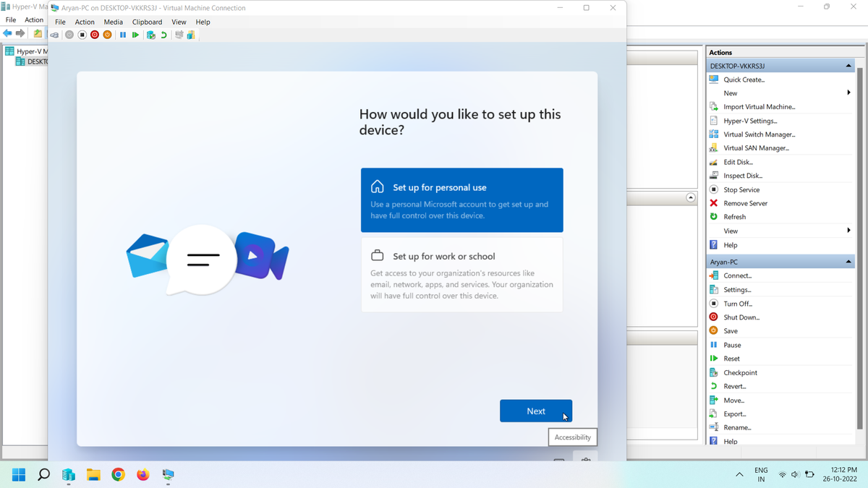The image size is (868, 488).
Task: Click the Next button
Action: [536, 411]
